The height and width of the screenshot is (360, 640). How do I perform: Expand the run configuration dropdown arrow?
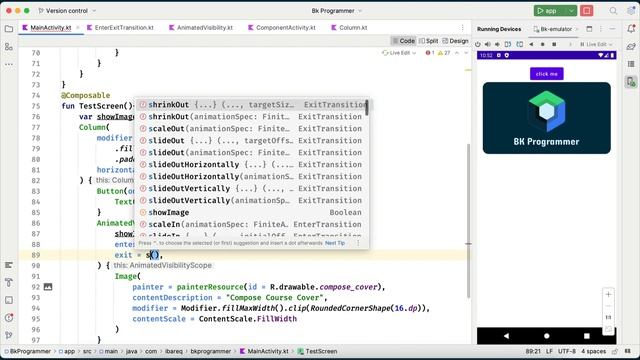click(571, 11)
